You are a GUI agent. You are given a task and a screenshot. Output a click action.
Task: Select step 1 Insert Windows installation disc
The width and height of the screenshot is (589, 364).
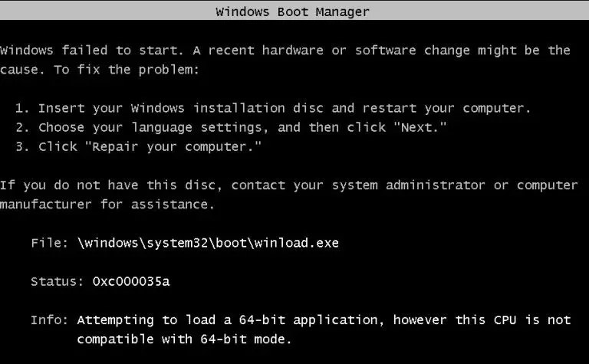point(273,109)
